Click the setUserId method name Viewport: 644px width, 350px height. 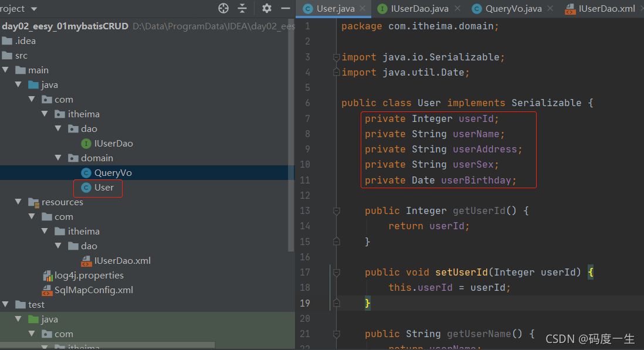tap(461, 272)
